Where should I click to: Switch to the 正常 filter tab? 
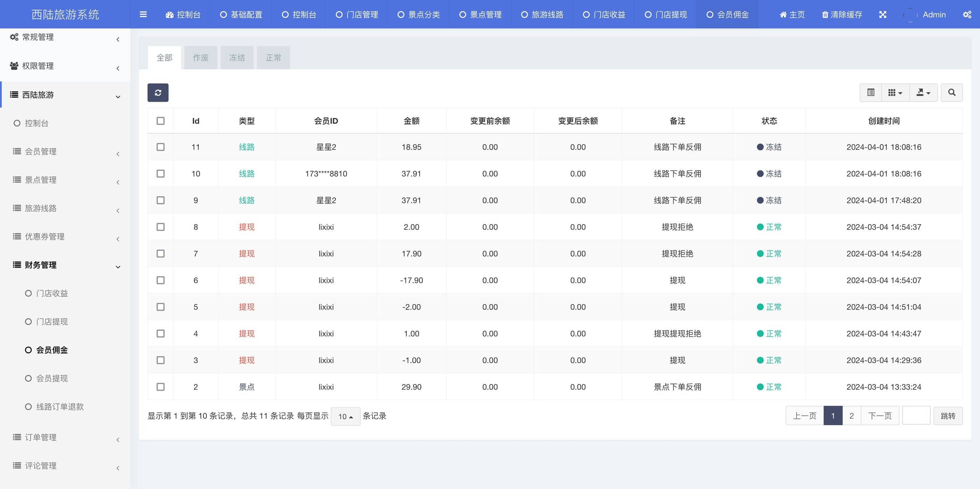click(273, 57)
